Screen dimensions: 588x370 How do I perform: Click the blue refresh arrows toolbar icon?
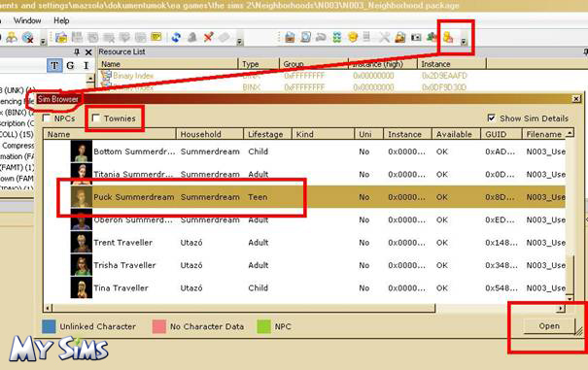click(x=176, y=37)
